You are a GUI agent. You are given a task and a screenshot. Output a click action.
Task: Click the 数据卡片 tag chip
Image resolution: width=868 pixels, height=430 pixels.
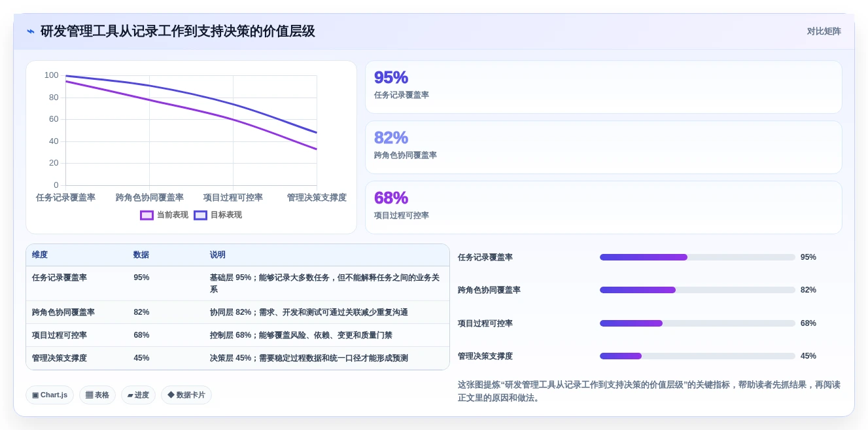click(186, 395)
